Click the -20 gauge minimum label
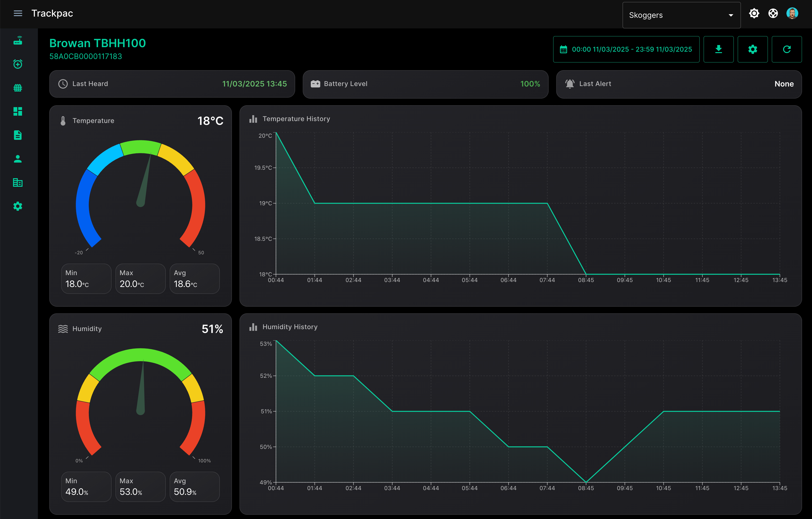 tap(79, 253)
